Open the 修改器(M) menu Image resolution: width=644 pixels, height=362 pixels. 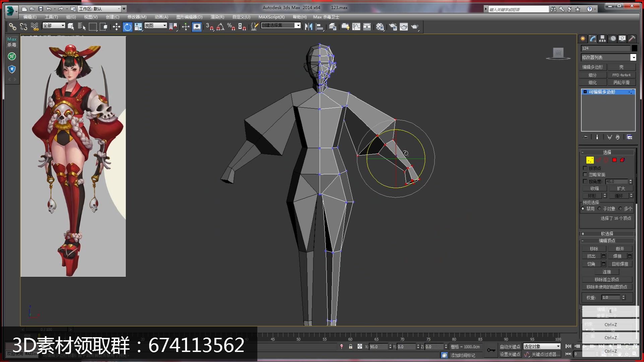click(137, 17)
